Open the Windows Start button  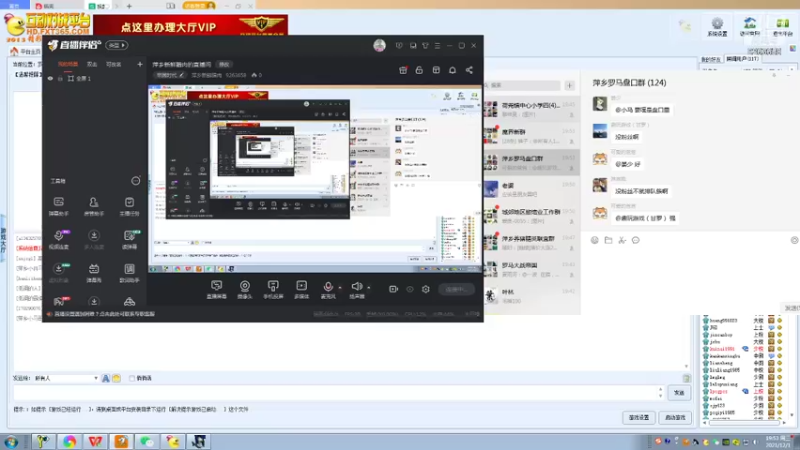click(x=11, y=441)
